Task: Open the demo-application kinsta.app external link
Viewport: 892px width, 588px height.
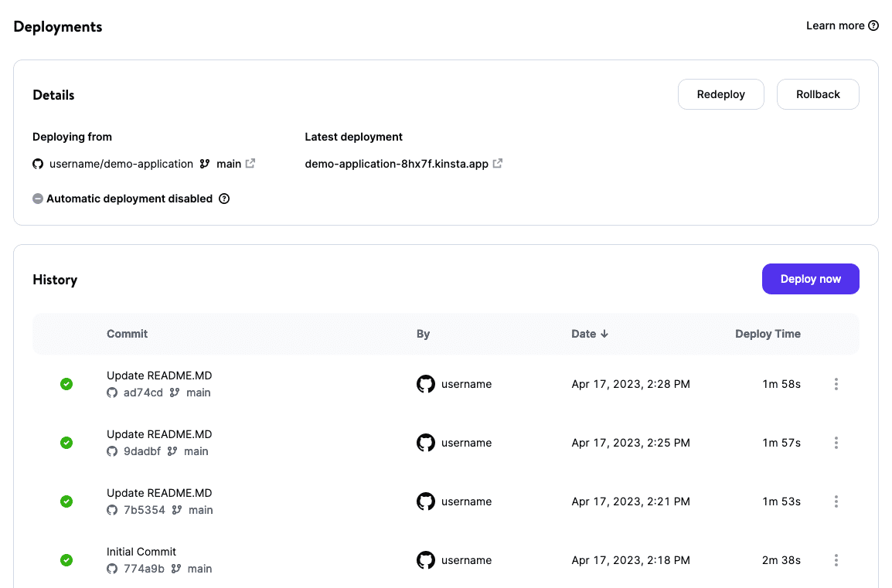Action: pyautogui.click(x=497, y=163)
